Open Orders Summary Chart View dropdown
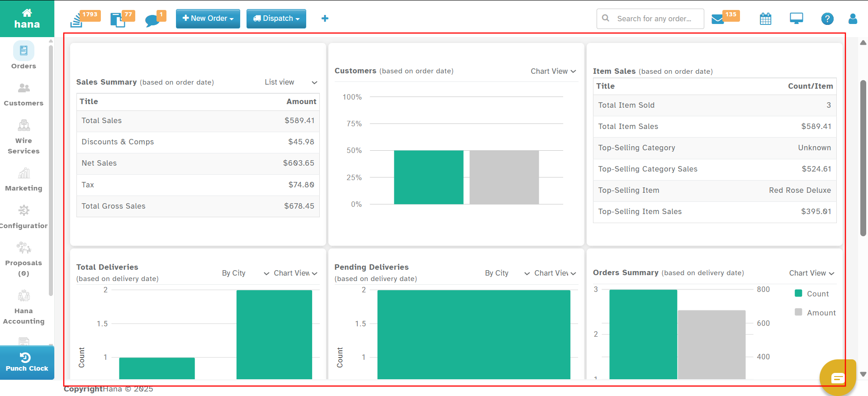Viewport: 868px width, 396px height. point(812,273)
